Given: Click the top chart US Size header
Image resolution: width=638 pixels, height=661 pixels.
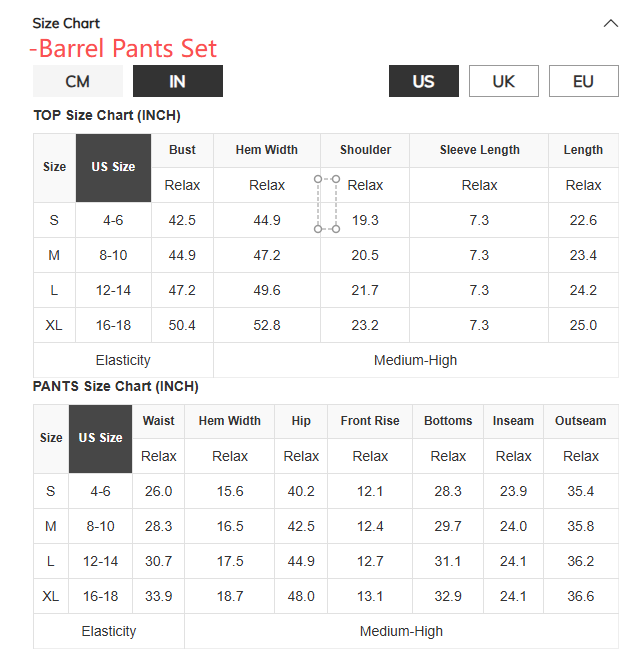Looking at the screenshot, I should (113, 167).
